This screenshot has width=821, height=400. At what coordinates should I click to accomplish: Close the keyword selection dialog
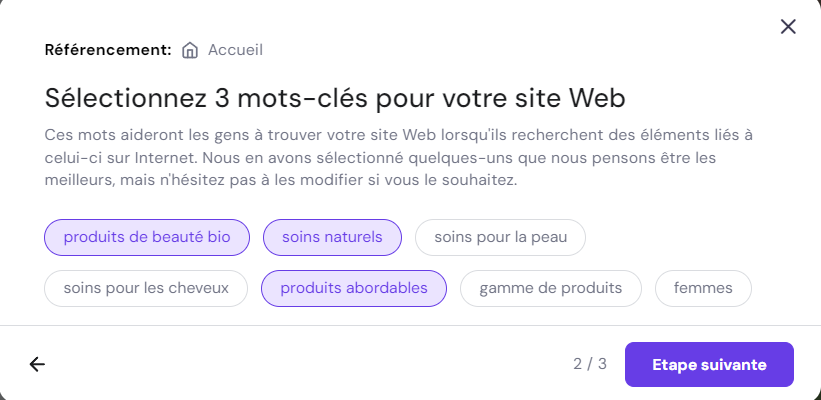click(788, 27)
